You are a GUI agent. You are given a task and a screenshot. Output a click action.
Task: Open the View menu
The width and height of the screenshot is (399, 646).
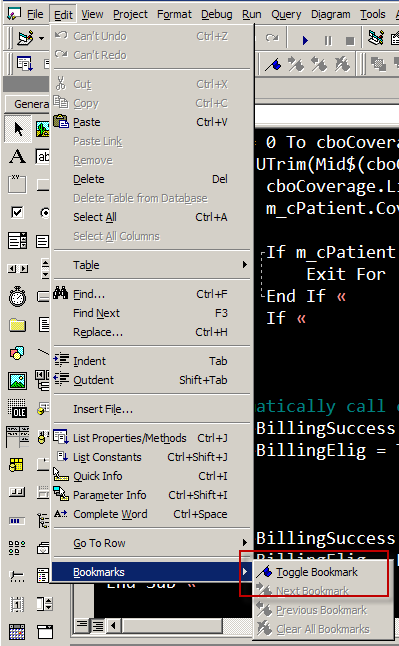pyautogui.click(x=92, y=14)
